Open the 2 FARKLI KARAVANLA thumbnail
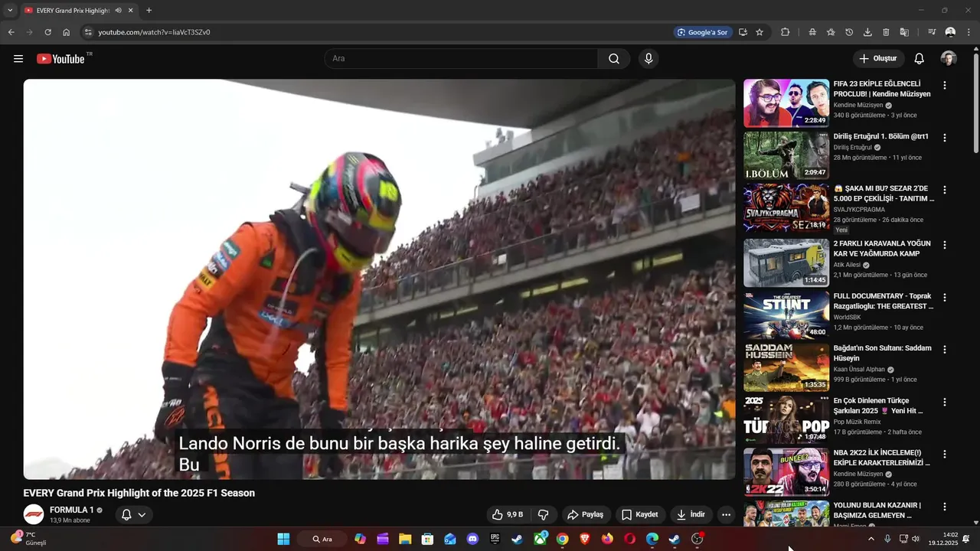Image resolution: width=980 pixels, height=551 pixels. point(786,262)
